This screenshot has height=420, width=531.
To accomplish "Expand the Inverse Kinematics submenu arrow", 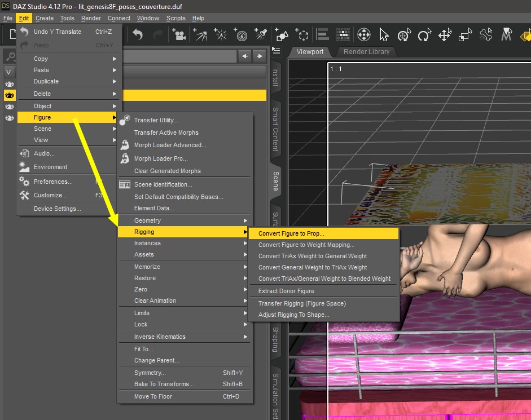I will [x=245, y=337].
